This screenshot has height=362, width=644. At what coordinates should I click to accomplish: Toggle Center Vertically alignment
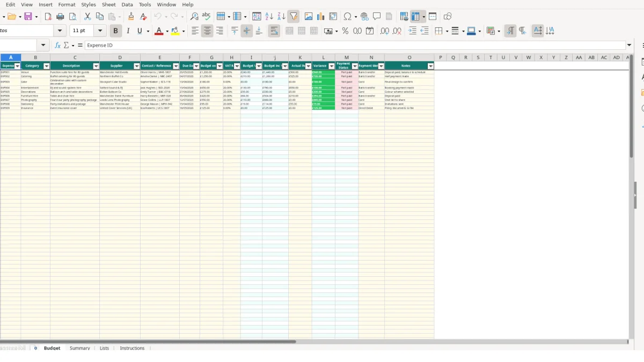pyautogui.click(x=246, y=31)
